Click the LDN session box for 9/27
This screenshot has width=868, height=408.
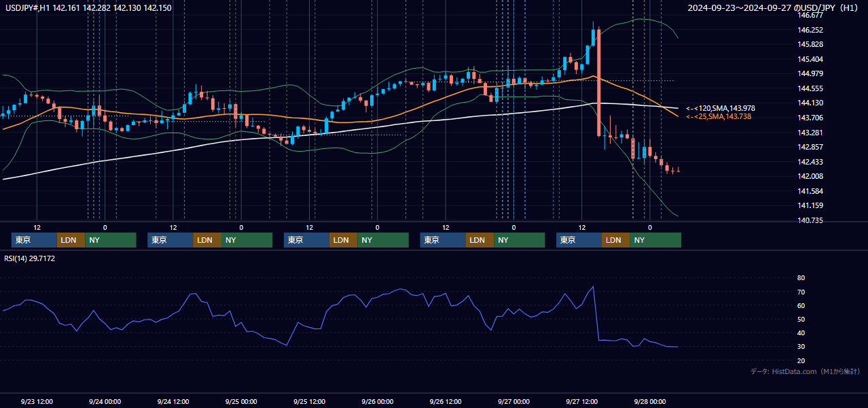point(616,240)
